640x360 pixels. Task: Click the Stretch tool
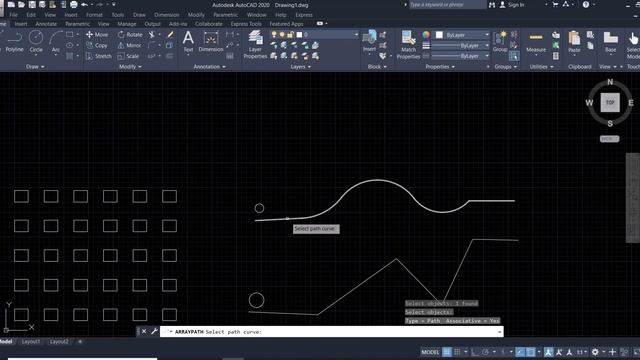[98, 56]
